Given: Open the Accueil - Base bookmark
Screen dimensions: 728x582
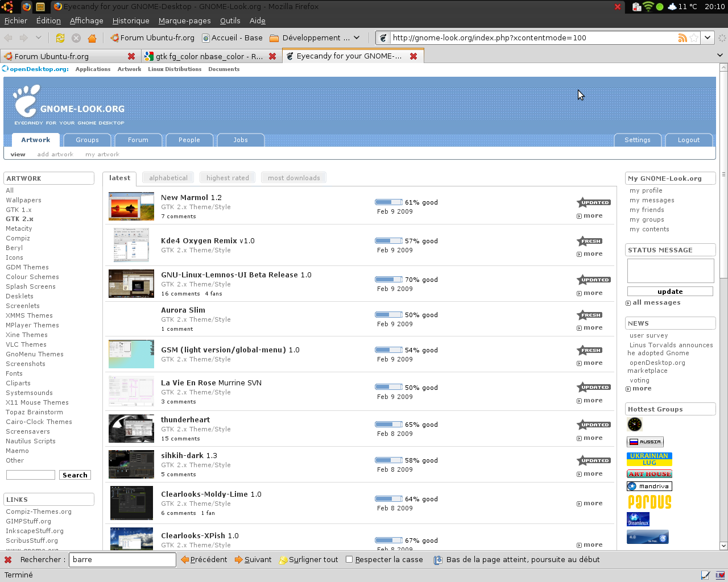Looking at the screenshot, I should click(x=232, y=38).
